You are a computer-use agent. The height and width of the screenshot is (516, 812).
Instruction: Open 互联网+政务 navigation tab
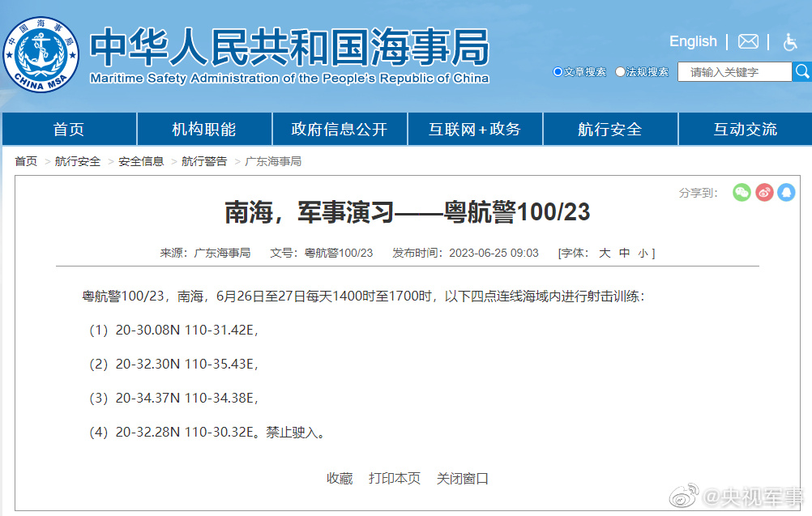475,129
